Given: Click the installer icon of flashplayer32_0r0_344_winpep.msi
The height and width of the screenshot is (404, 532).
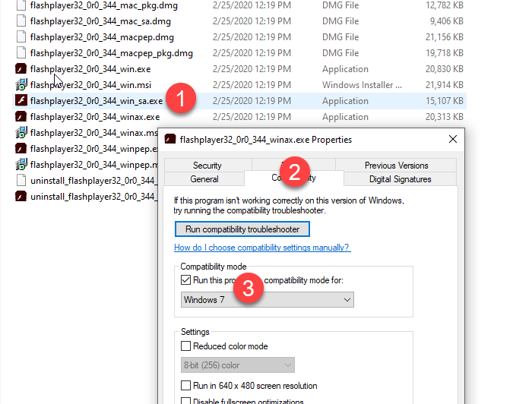Looking at the screenshot, I should tap(21, 164).
